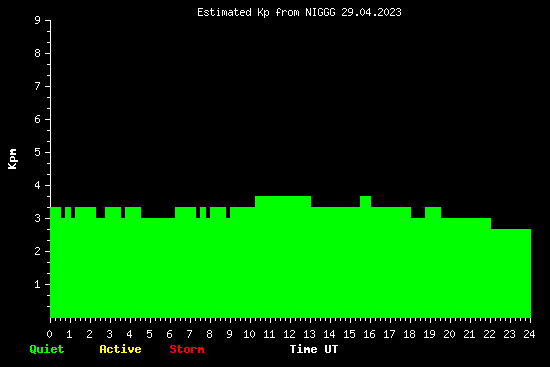Click hour 6 on the time axis
The image size is (550, 367).
pyautogui.click(x=169, y=334)
